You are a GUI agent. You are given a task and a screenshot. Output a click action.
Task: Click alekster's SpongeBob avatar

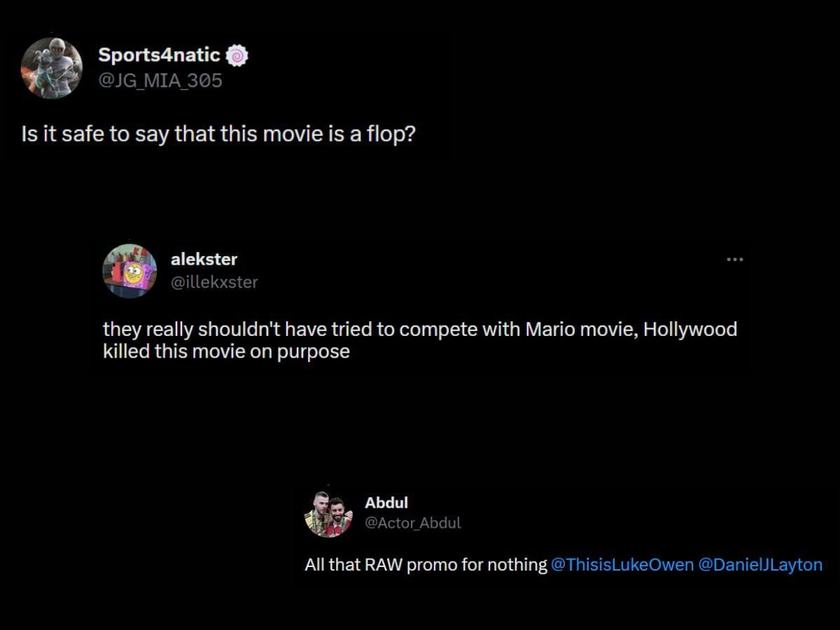(x=129, y=271)
